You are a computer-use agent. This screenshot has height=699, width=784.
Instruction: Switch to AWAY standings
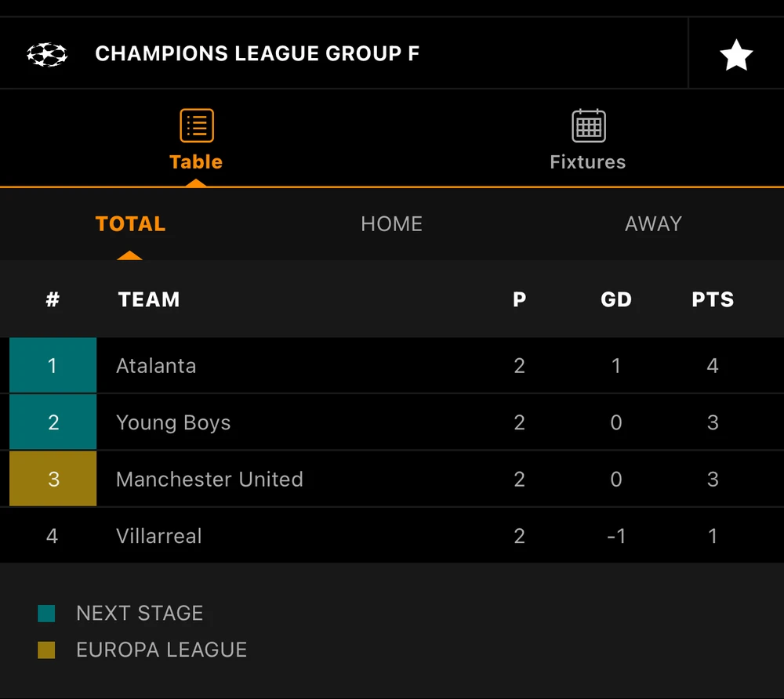point(653,224)
